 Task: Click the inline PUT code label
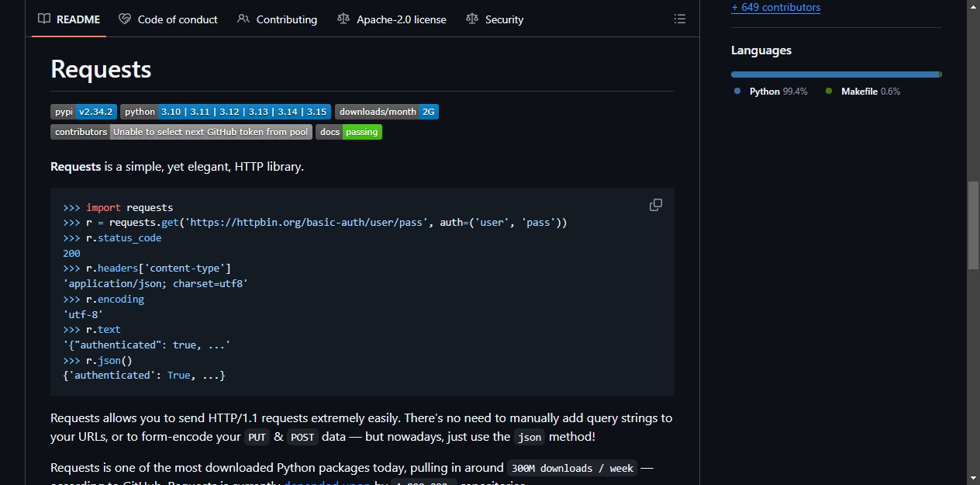tap(257, 437)
